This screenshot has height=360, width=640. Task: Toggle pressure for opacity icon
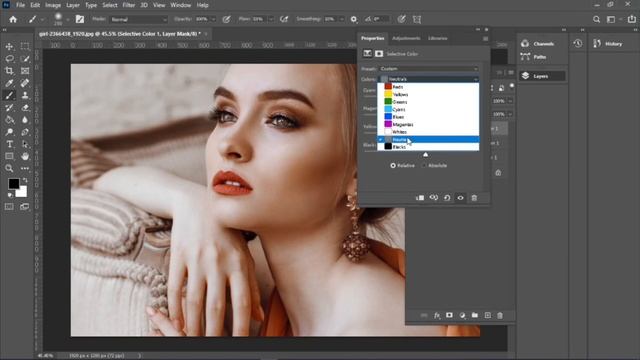point(226,19)
